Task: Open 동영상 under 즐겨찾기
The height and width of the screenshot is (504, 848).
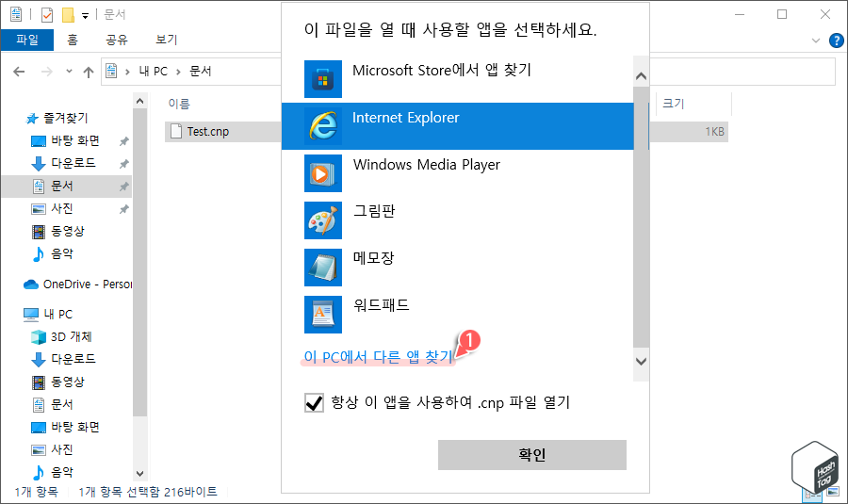Action: pos(57,231)
